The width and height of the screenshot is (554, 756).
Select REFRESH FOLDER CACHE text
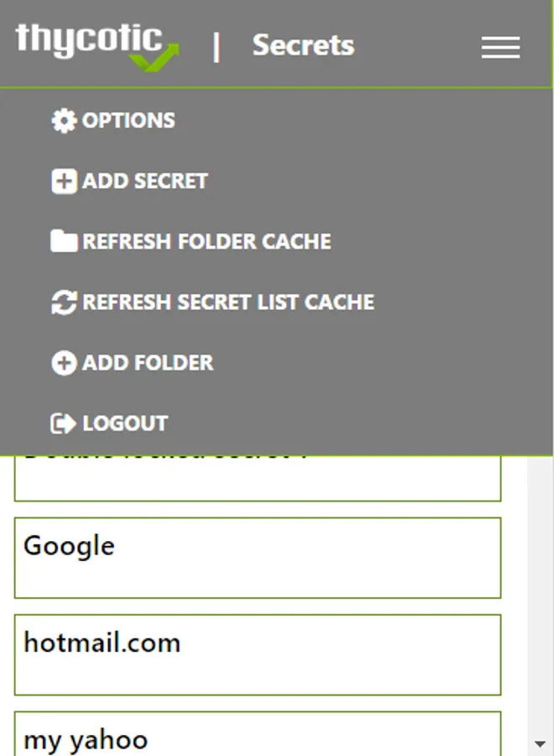click(206, 242)
